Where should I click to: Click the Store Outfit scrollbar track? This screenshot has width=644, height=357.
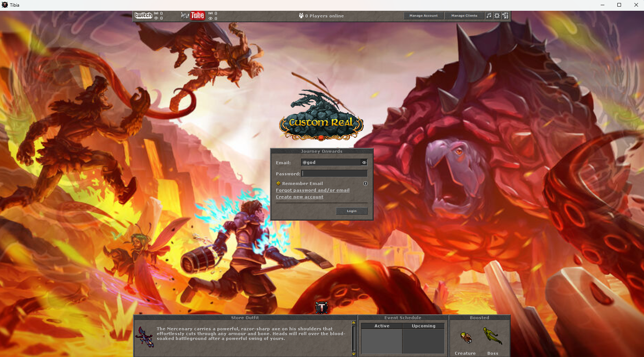pyautogui.click(x=354, y=338)
